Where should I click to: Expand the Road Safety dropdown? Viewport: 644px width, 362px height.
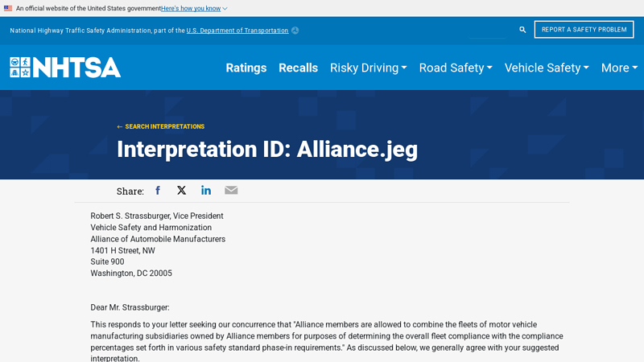456,68
